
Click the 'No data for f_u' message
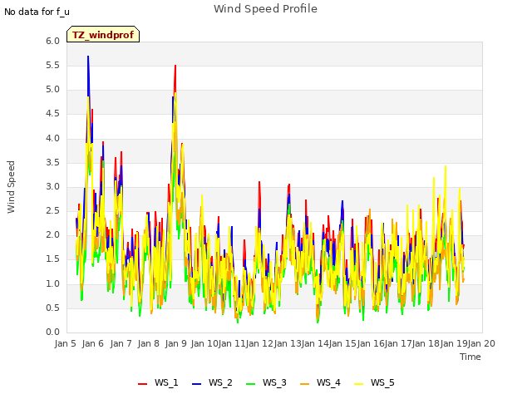pos(37,12)
